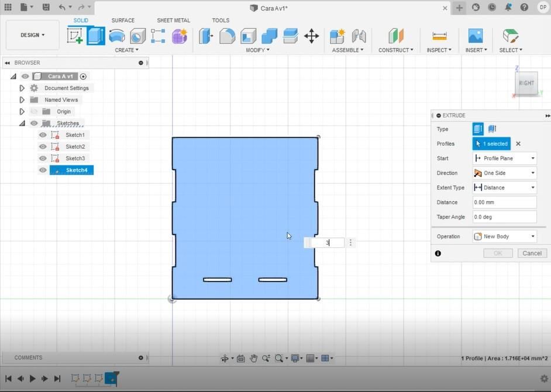Screen dimensions: 551x392
Task: Select the Hole tool
Action: coord(138,36)
